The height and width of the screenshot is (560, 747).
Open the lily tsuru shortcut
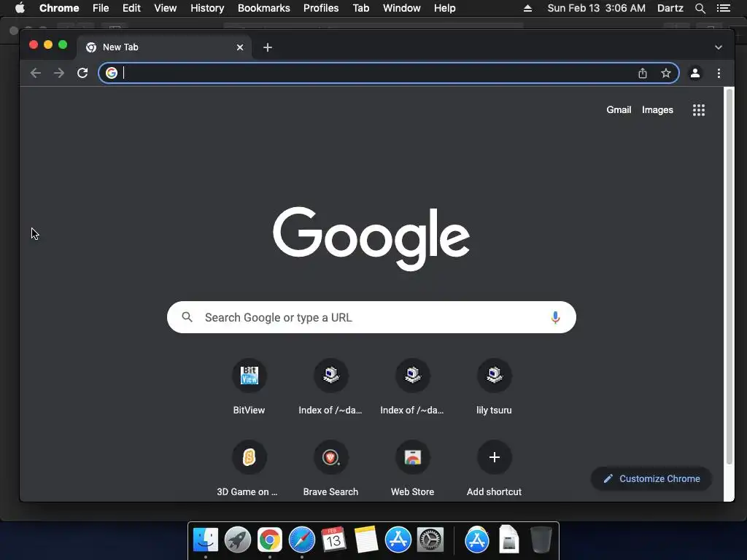click(x=494, y=376)
